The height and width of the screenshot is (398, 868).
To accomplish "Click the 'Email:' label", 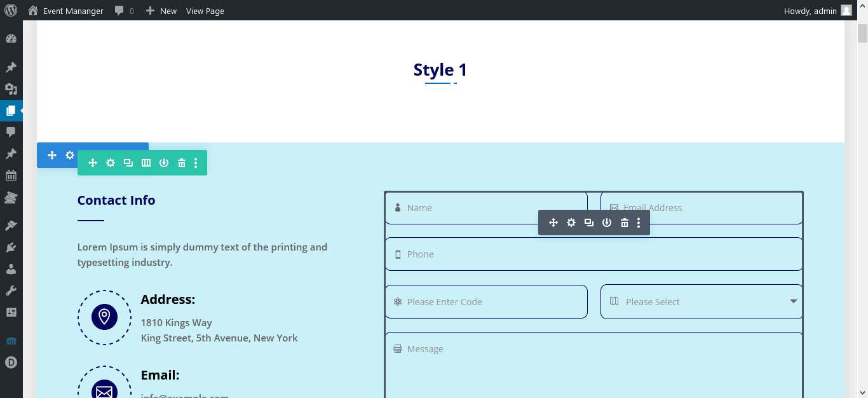I will [x=160, y=375].
